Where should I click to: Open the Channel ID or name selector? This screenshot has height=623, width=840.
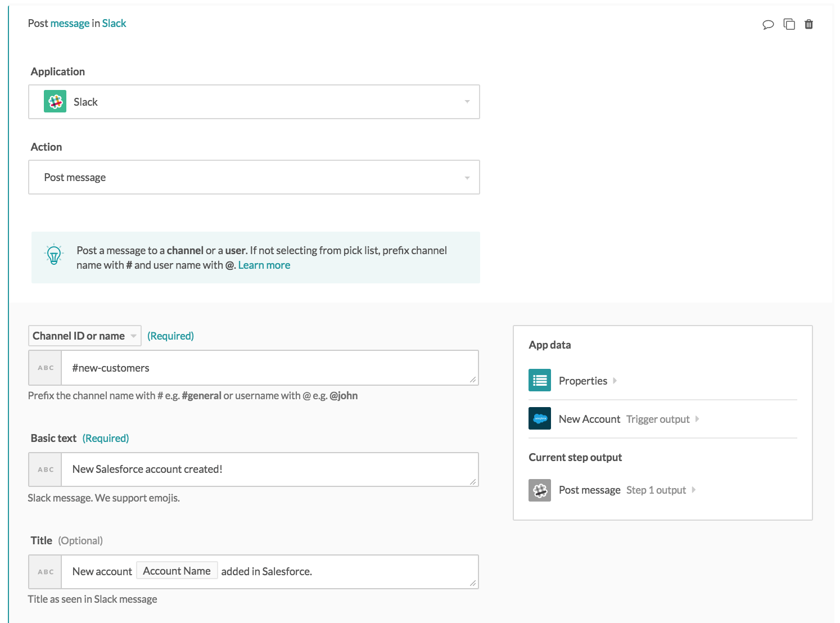pyautogui.click(x=84, y=336)
